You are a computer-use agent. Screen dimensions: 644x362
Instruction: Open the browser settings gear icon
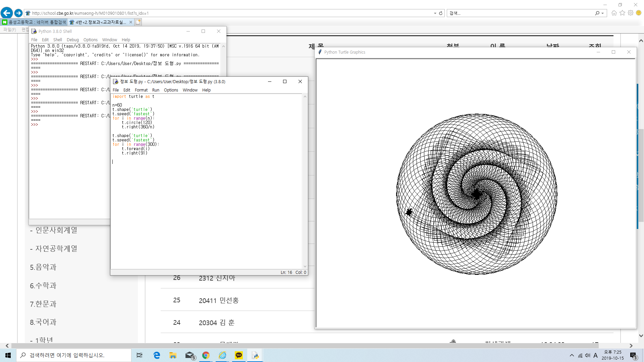(x=631, y=13)
